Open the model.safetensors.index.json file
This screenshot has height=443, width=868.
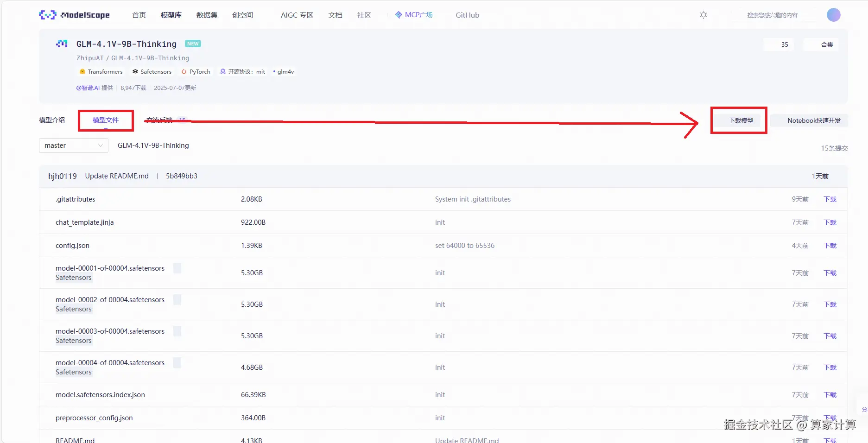[100, 395]
